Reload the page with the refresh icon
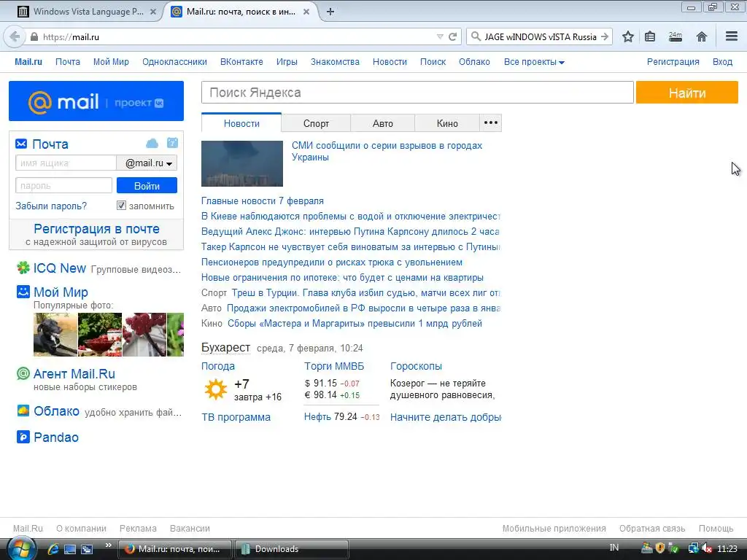This screenshot has width=747, height=560. tap(452, 36)
